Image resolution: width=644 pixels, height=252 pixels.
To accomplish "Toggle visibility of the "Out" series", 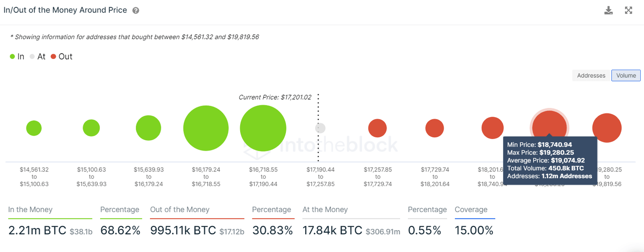I will click(61, 56).
